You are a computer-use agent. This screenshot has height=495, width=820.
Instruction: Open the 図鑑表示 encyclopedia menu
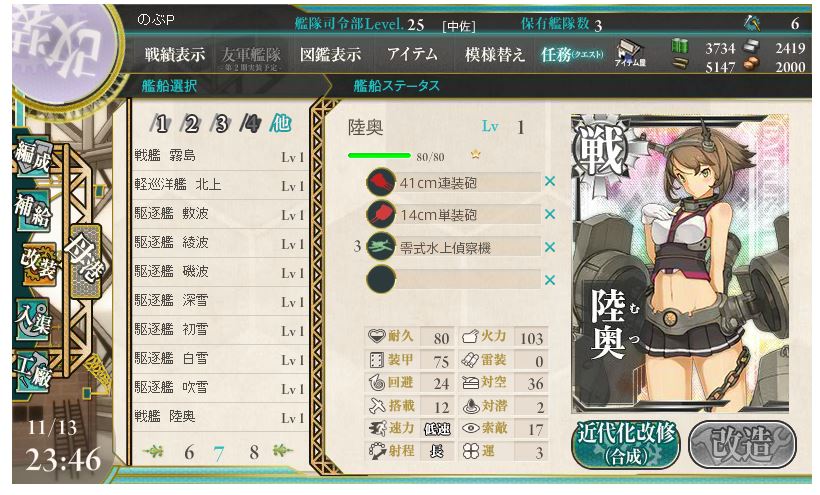(x=330, y=54)
